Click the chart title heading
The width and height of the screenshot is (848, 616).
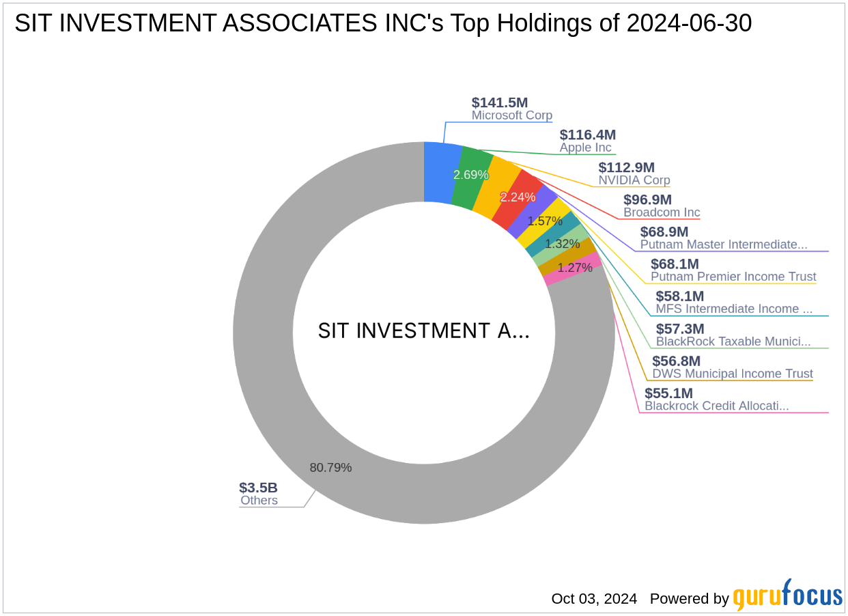[383, 23]
